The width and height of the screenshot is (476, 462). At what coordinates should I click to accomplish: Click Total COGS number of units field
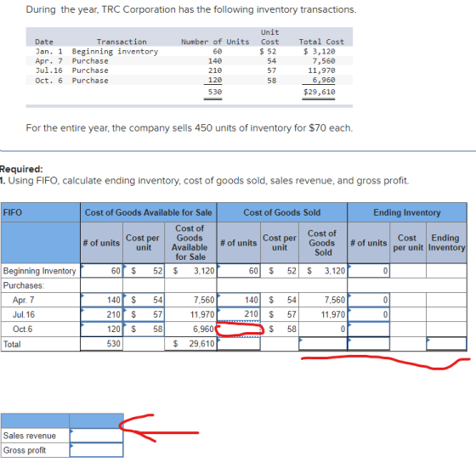click(239, 344)
